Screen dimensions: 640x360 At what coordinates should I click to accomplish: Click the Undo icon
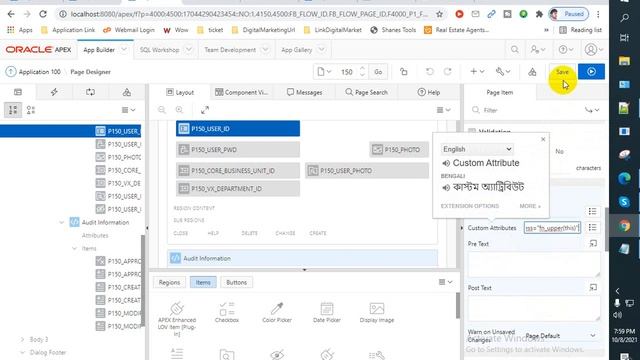point(429,72)
